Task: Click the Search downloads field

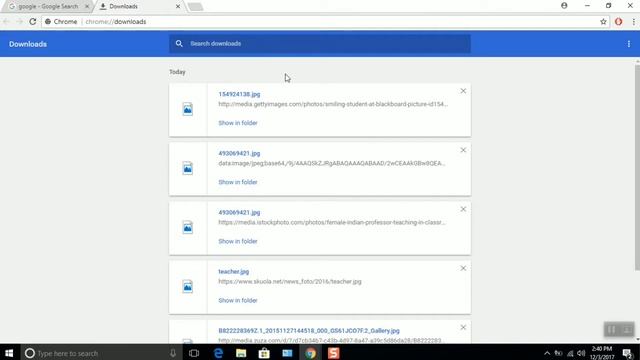Action: pos(320,44)
